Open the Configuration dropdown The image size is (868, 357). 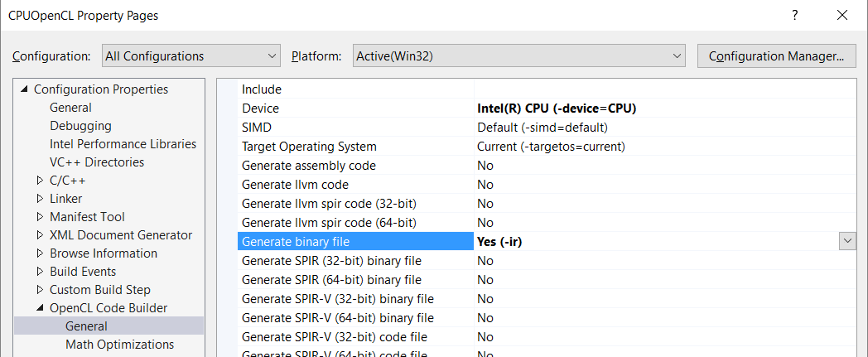(191, 56)
